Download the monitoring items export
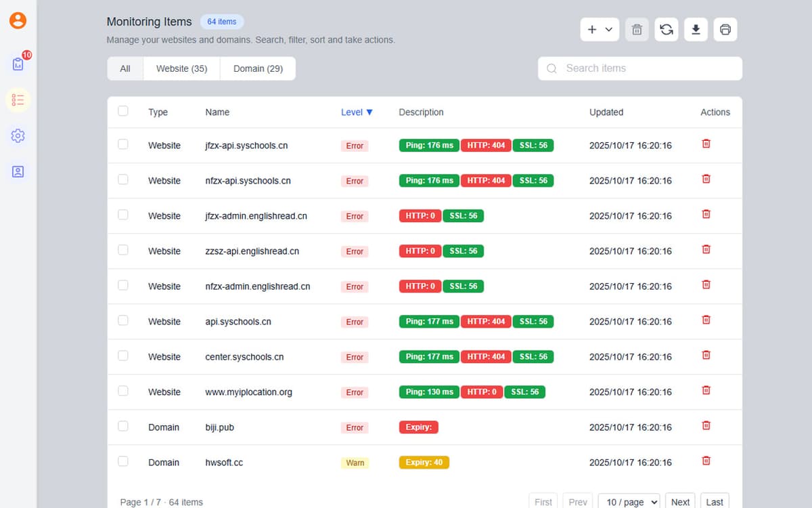 [696, 29]
